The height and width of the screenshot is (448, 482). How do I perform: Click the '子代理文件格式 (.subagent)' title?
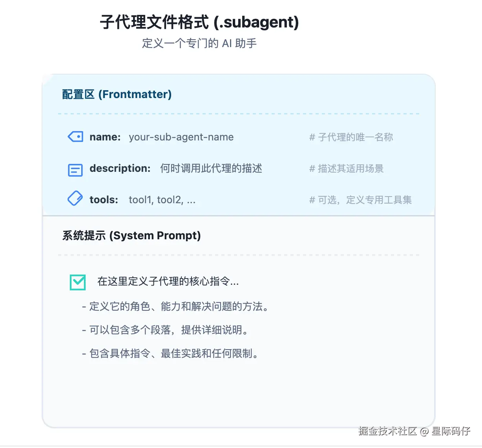(x=199, y=22)
